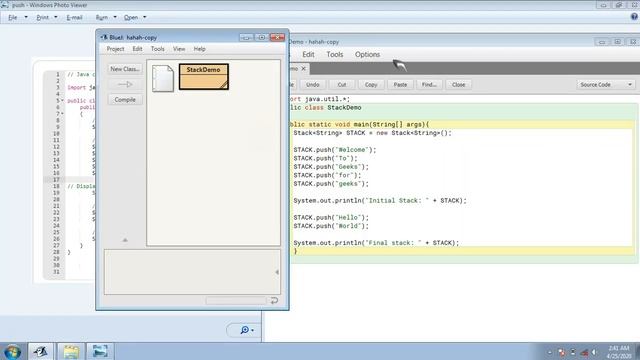The image size is (640, 360).
Task: Click the line STACK.push("To")
Action: pos(325,158)
